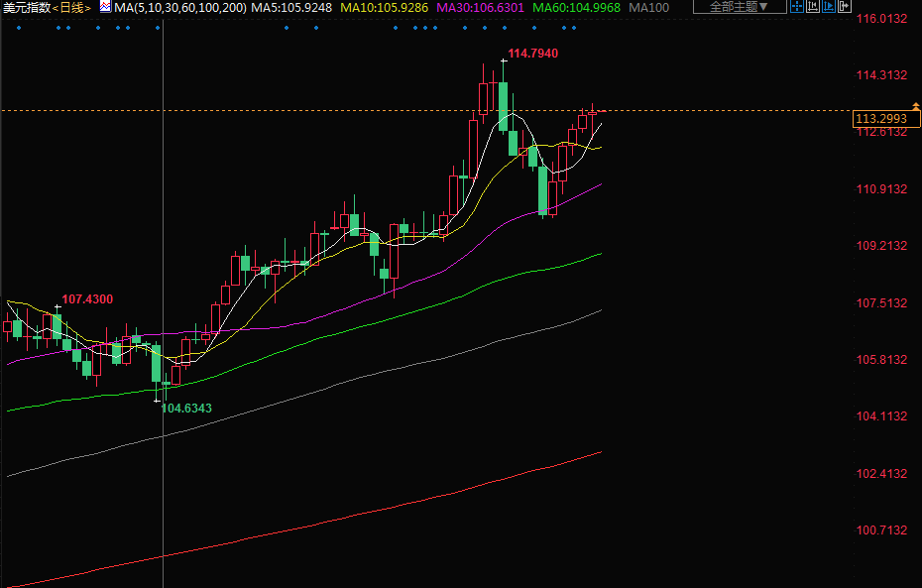This screenshot has height=588, width=922.
Task: Click the 107.4300 peak price label
Action: tap(87, 298)
